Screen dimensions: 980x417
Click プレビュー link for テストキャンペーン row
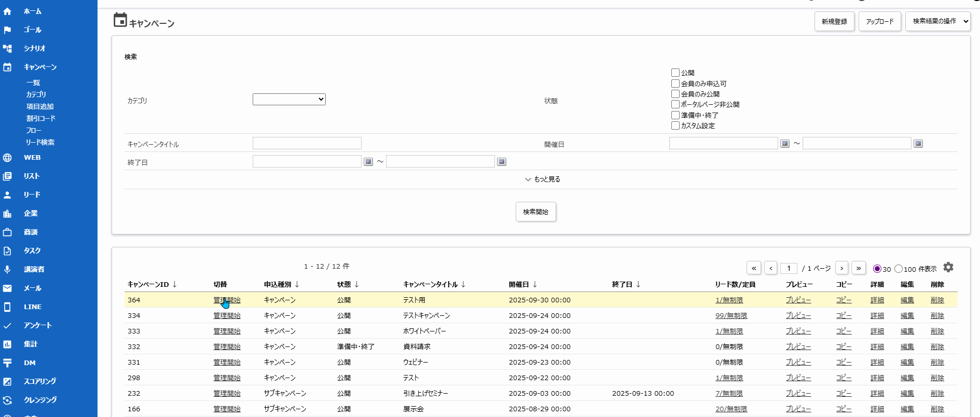pyautogui.click(x=798, y=315)
